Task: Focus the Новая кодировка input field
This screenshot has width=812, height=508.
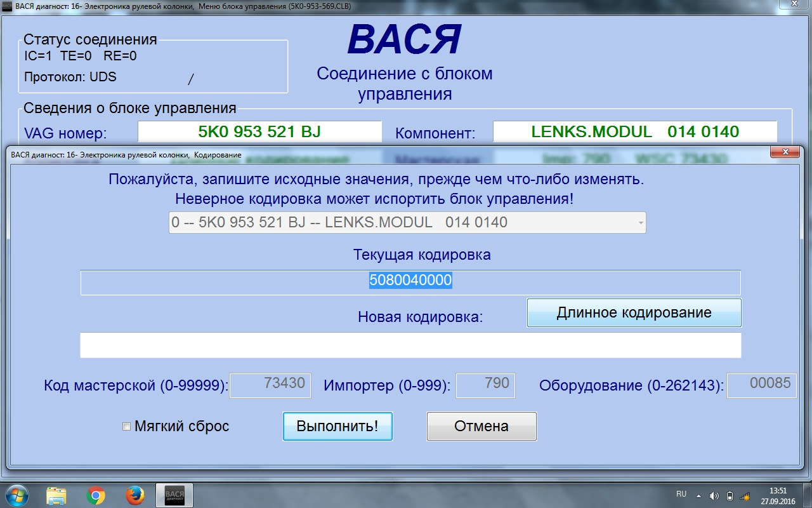Action: click(410, 345)
